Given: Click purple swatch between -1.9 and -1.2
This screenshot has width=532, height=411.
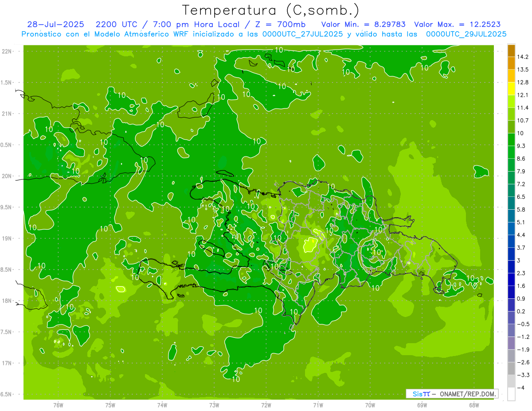Looking at the screenshot, I should click(511, 343).
